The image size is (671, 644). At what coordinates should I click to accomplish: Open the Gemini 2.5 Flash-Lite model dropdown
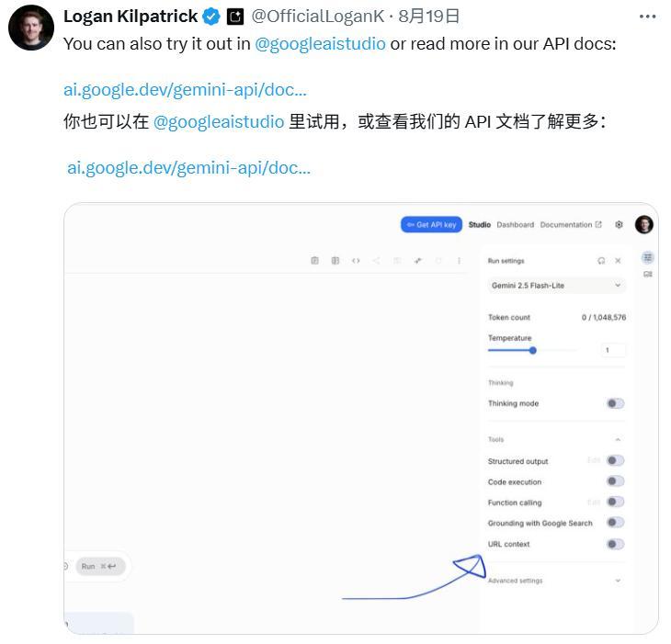(557, 285)
